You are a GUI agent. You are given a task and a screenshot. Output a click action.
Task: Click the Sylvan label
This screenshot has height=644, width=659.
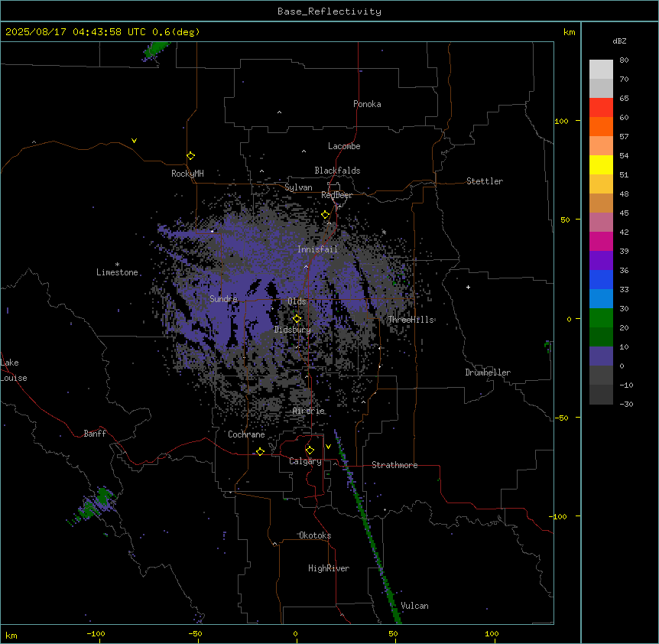(x=298, y=187)
